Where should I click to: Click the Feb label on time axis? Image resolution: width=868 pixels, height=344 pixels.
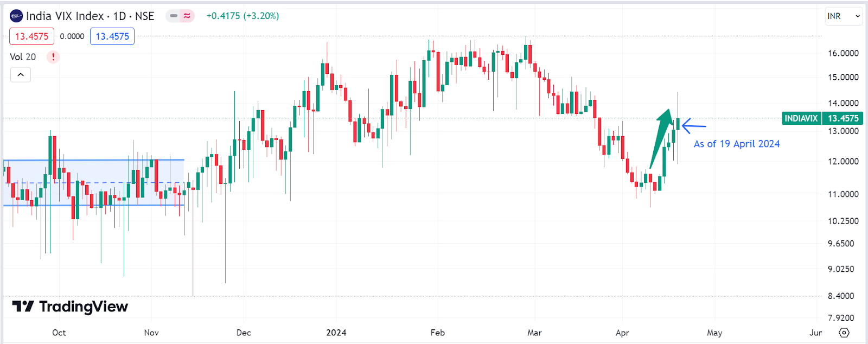pos(437,333)
